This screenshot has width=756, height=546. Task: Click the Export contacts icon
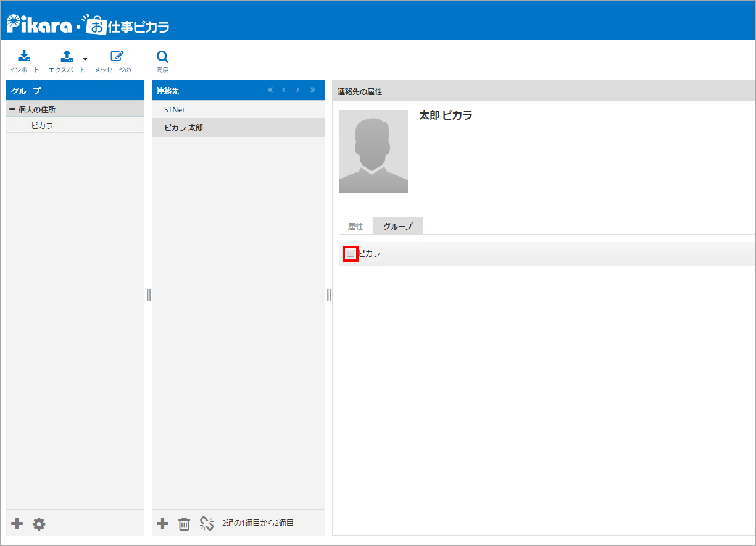(x=67, y=56)
